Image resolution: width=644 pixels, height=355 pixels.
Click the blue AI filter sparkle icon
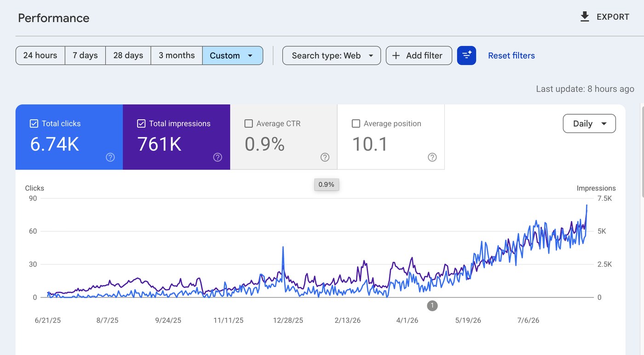pos(466,55)
